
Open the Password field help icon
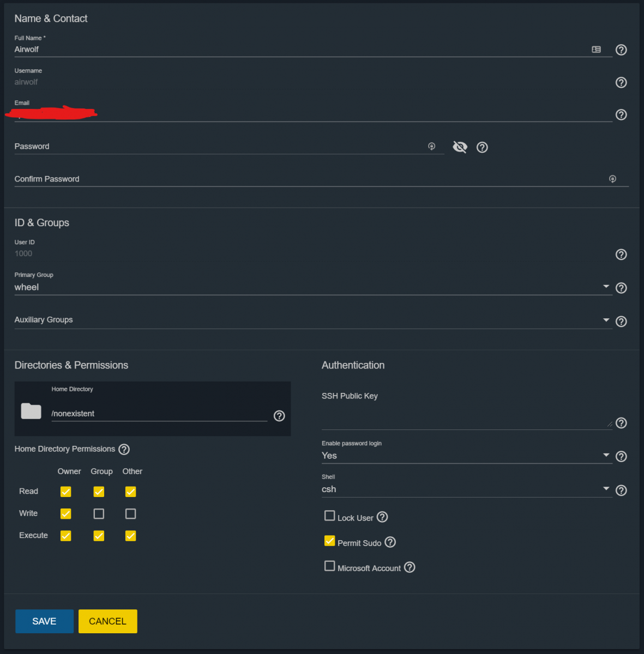(x=482, y=147)
